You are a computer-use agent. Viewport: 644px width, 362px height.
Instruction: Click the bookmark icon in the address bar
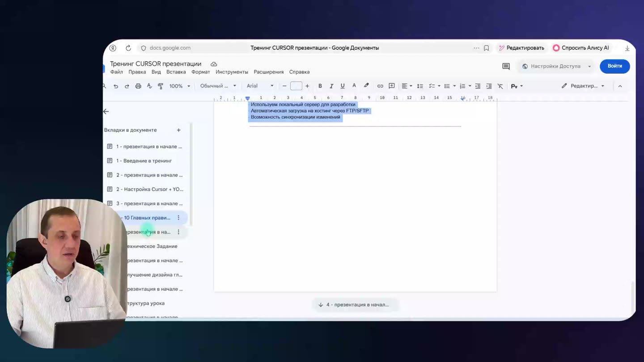[487, 48]
